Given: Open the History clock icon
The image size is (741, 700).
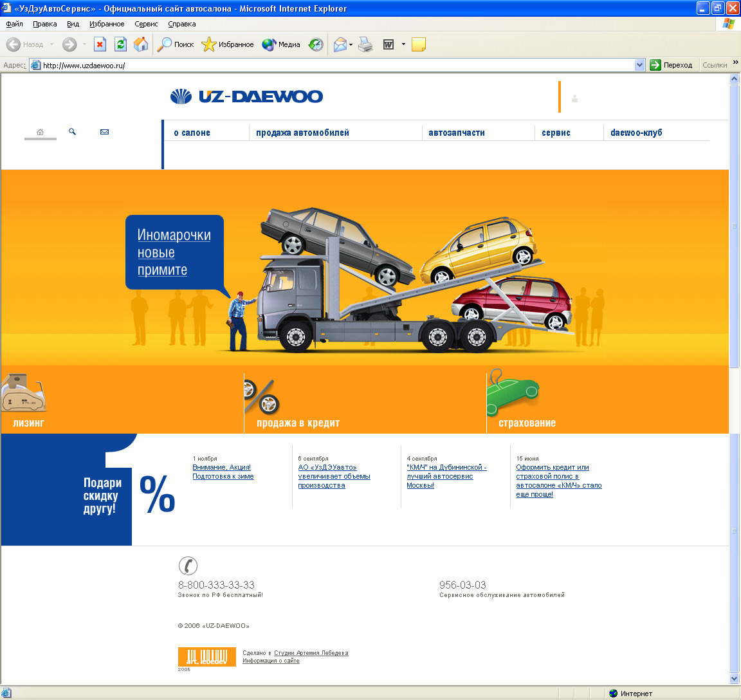Looking at the screenshot, I should tap(316, 44).
